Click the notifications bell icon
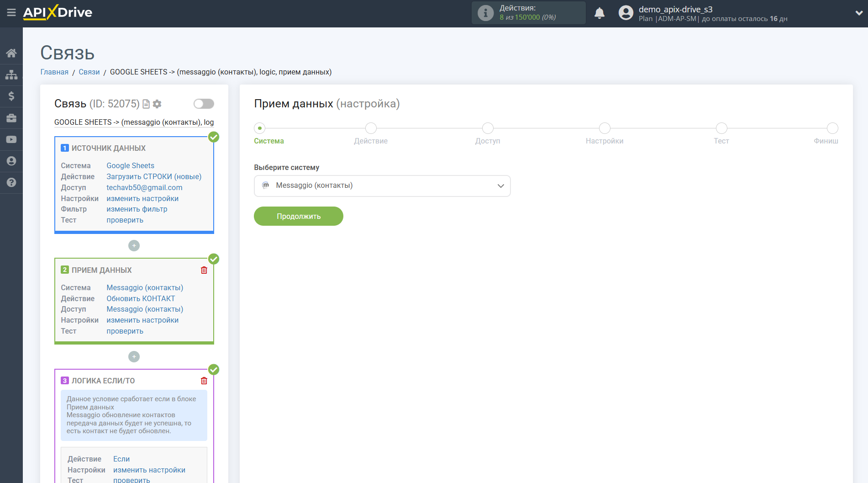 click(599, 13)
